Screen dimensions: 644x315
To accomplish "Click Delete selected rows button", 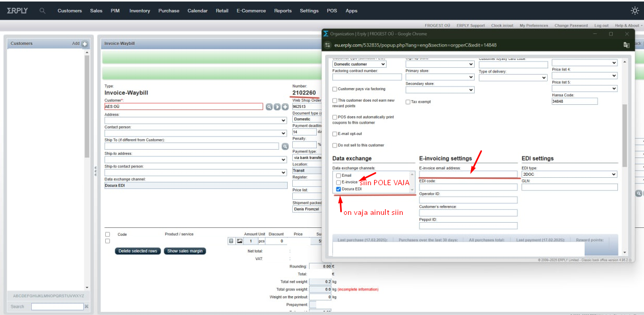I will (x=138, y=251).
